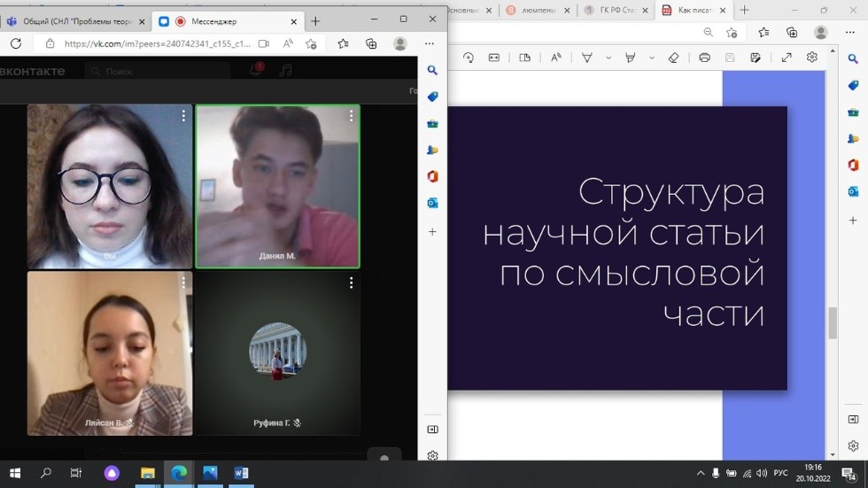Open Microsoft Word from the taskbar
The width and height of the screenshot is (868, 488).
(241, 473)
